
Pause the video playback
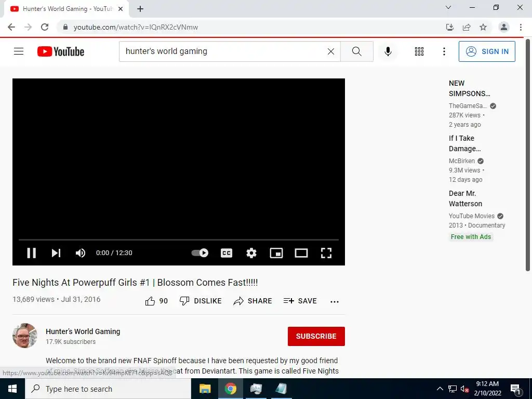tap(32, 253)
